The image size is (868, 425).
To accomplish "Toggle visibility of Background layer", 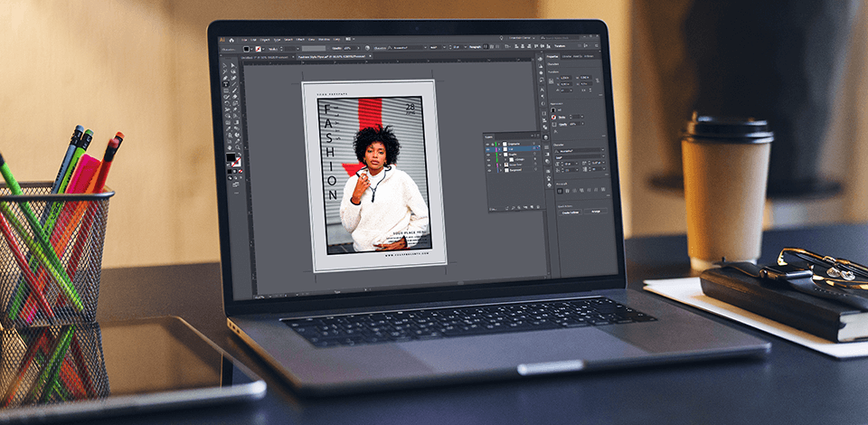I will point(489,170).
